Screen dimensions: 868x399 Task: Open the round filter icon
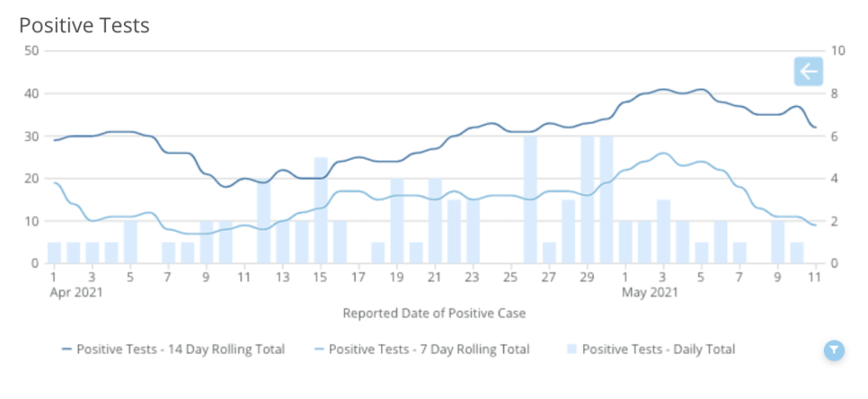point(834,350)
